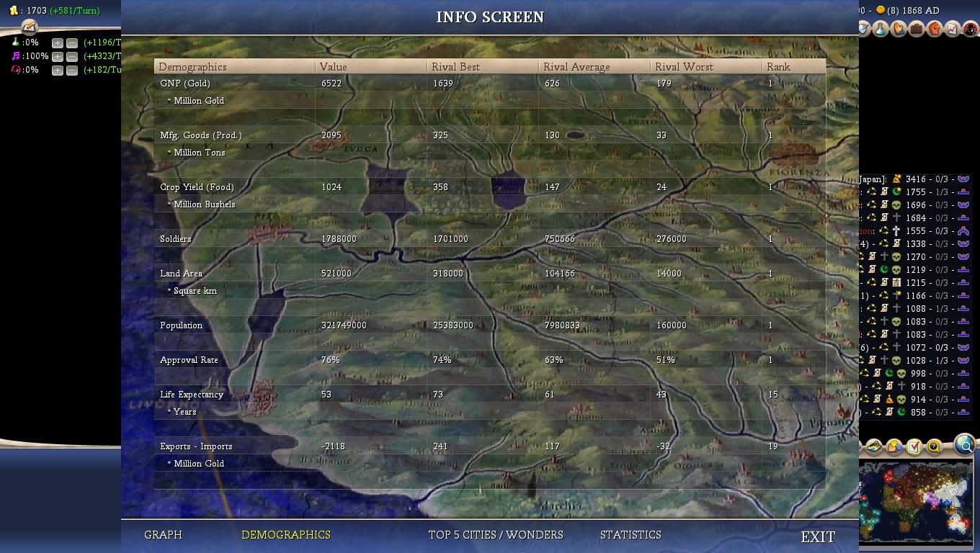Viewport: 980px width, 553px height.
Task: Open the Technology Advisor flask icon
Action: (x=881, y=29)
